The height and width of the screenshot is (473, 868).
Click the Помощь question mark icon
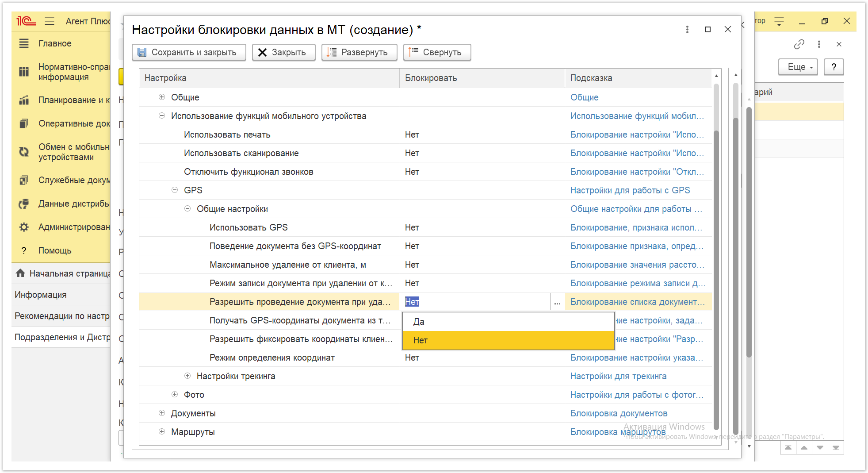coord(24,250)
